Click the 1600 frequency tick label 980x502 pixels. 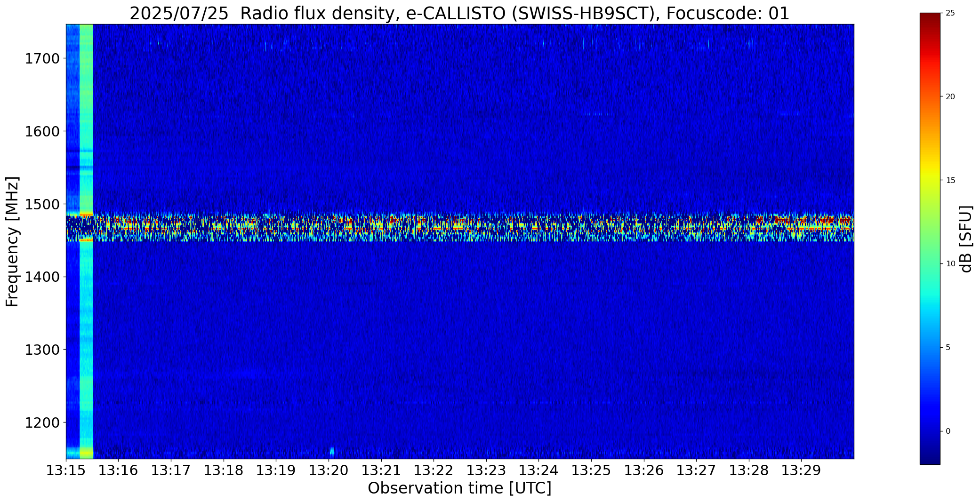[x=42, y=131]
